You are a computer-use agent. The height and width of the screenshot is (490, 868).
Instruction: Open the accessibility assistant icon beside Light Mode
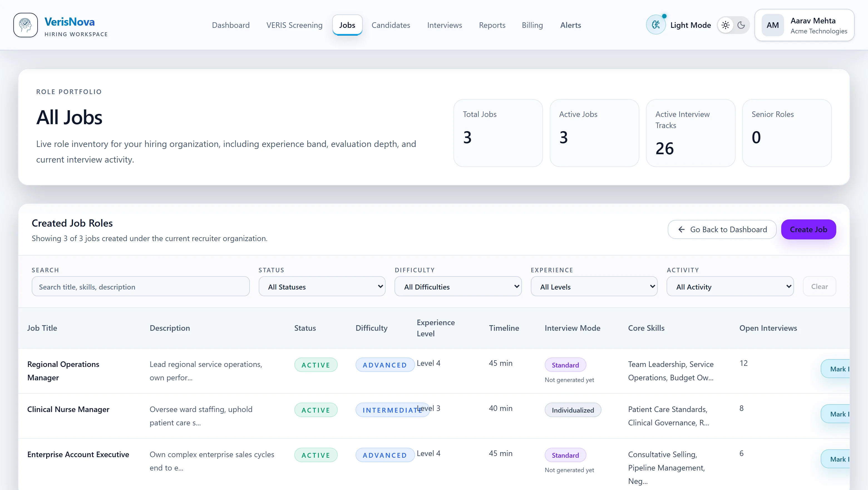(655, 25)
